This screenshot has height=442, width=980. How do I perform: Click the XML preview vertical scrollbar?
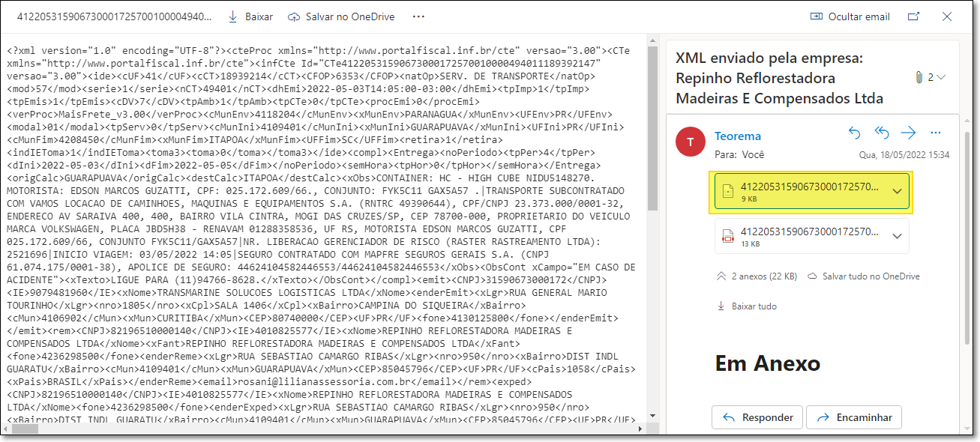point(652,129)
